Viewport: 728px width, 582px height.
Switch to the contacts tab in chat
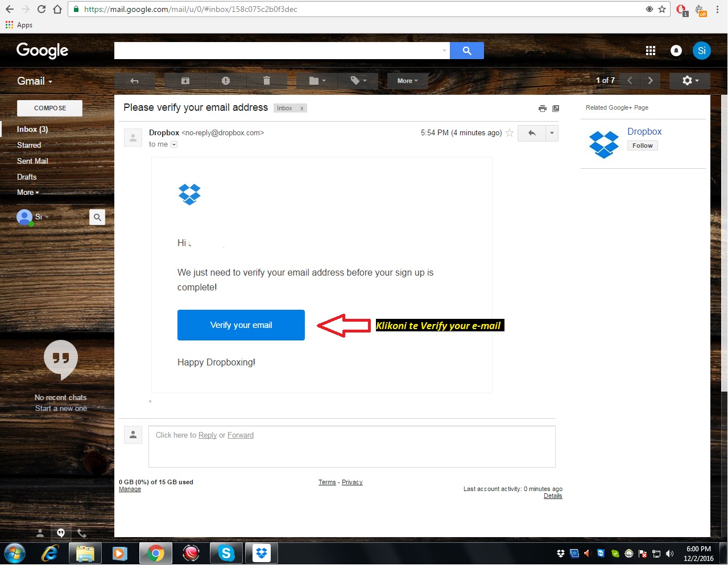pyautogui.click(x=40, y=533)
